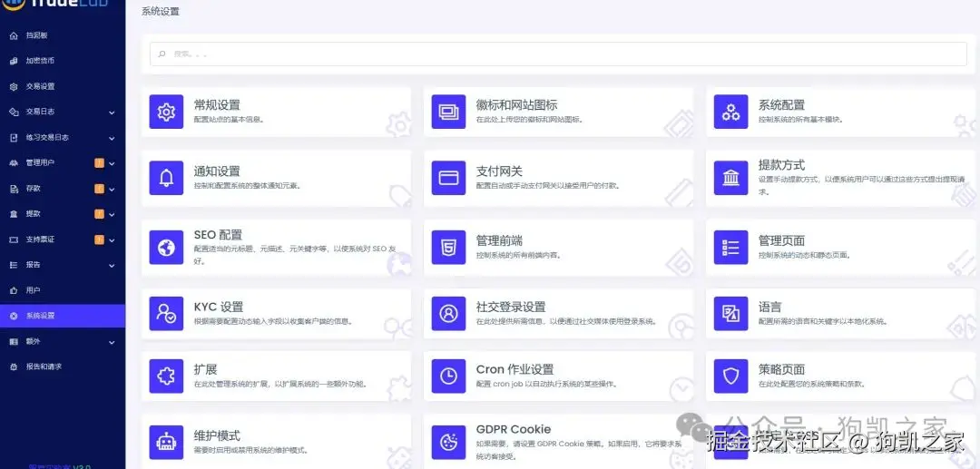Click the notification badge beside 支持票证
Screen dimensions: 980x469
[100, 239]
